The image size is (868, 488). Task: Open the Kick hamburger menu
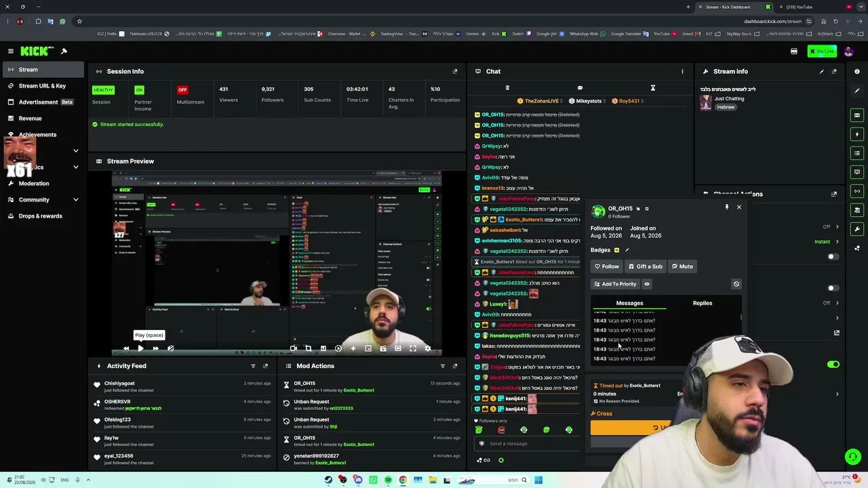tap(11, 52)
